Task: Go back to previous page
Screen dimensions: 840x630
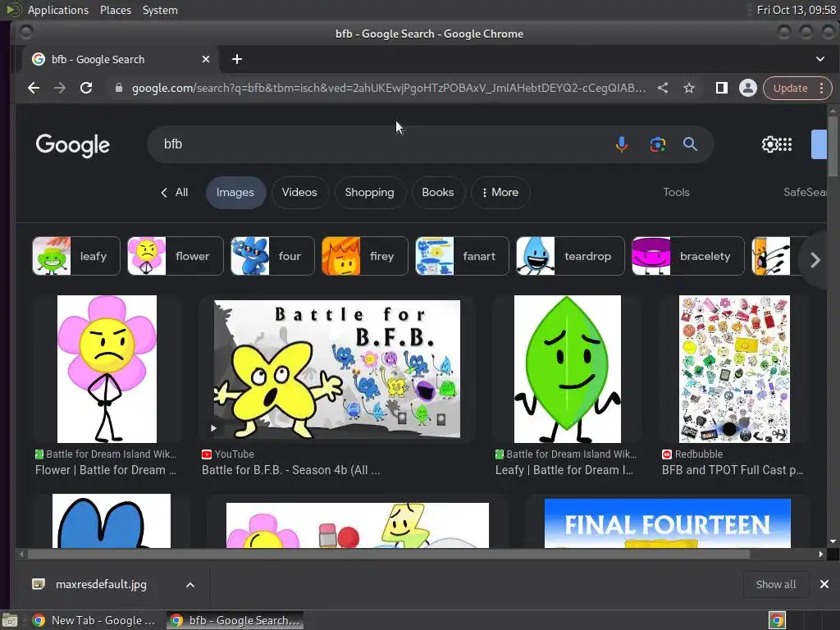Action: [34, 88]
